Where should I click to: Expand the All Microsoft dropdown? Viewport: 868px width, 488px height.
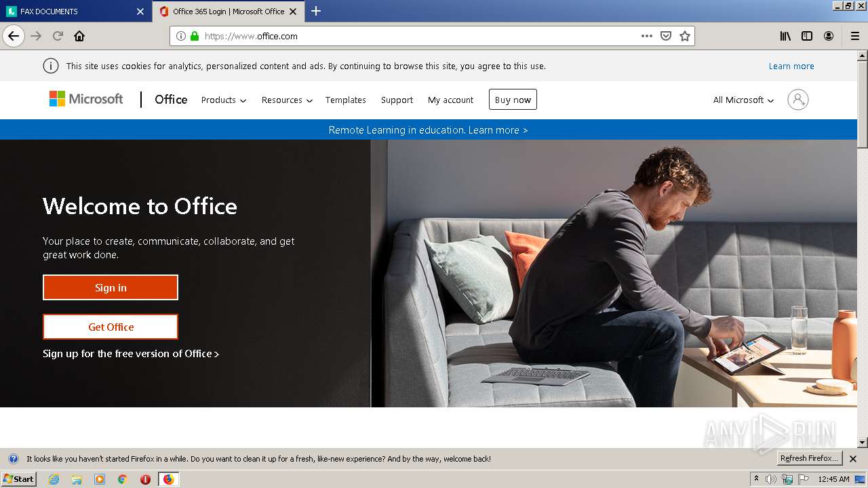click(743, 100)
